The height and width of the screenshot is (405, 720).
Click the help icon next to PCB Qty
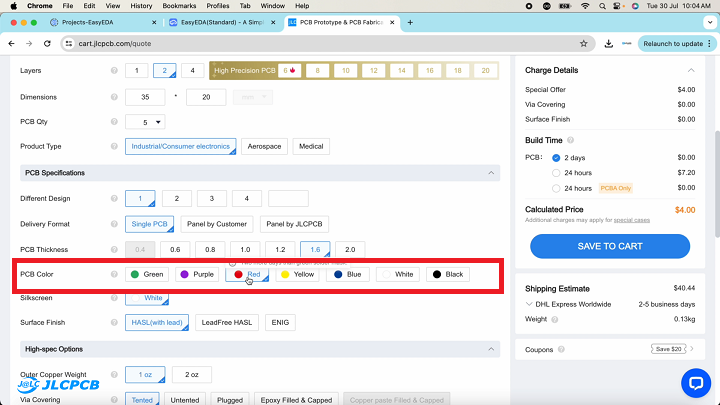click(x=114, y=122)
